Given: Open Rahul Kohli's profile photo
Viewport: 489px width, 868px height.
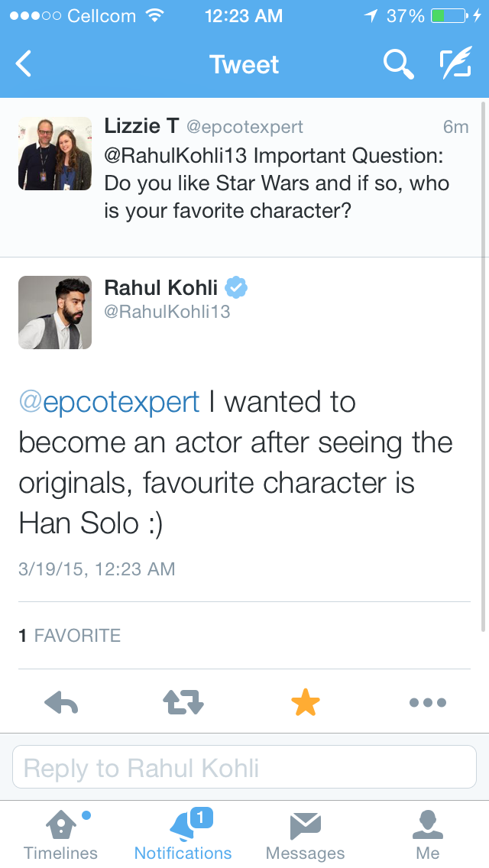Looking at the screenshot, I should (x=55, y=313).
